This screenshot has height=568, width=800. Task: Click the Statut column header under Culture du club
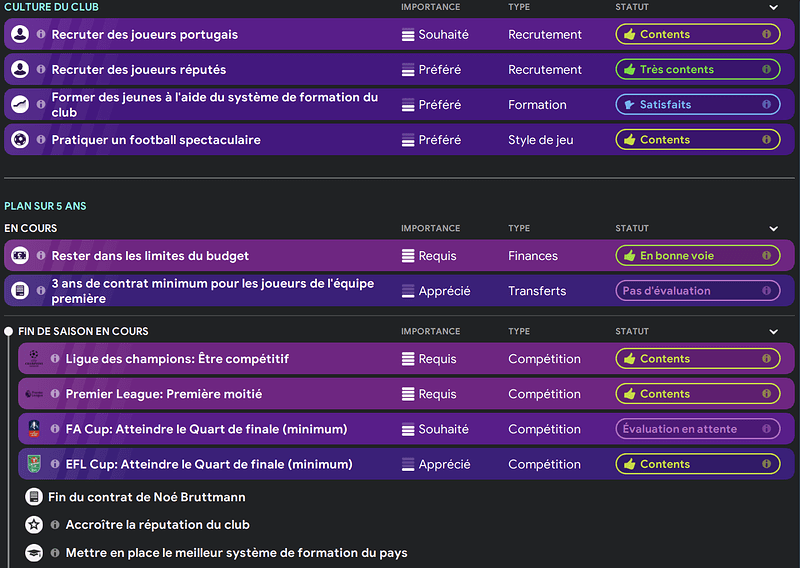[x=632, y=7]
